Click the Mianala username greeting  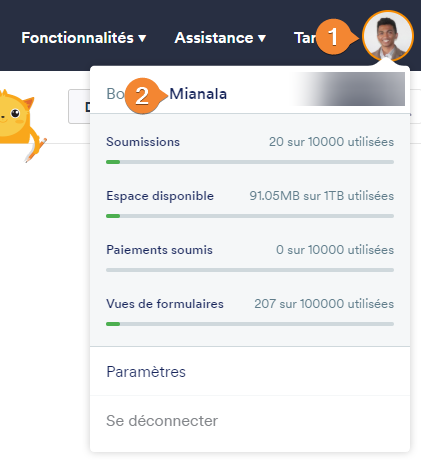pos(198,94)
